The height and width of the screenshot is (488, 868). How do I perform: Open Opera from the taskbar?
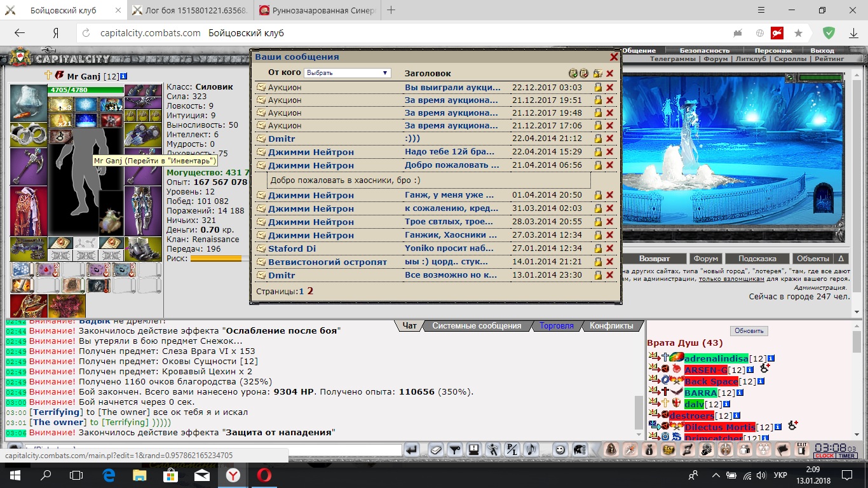264,475
